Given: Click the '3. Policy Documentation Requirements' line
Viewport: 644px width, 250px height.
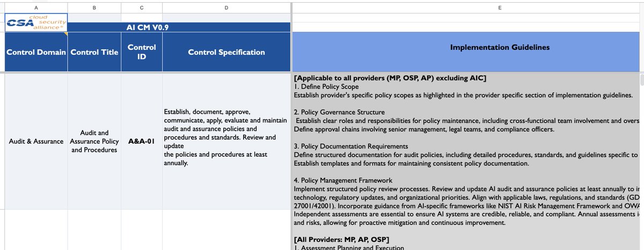Looking at the screenshot, I should (351, 146).
